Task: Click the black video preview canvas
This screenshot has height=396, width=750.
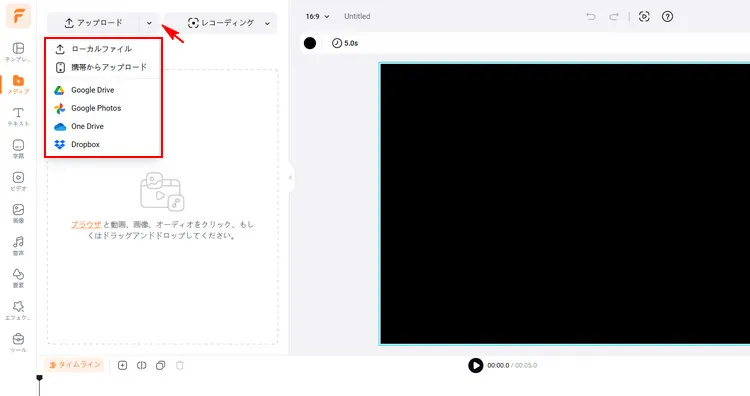Action: click(565, 204)
